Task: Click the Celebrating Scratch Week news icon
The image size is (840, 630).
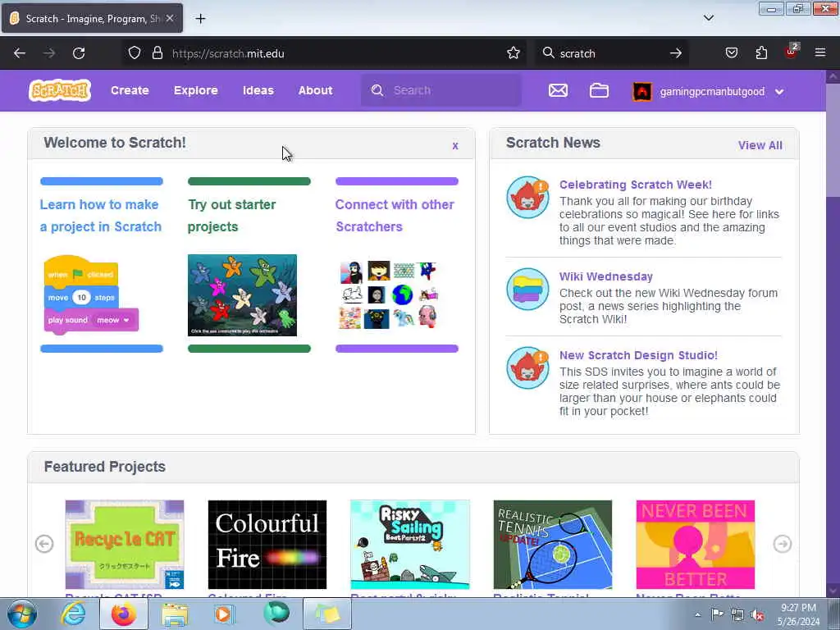Action: (527, 197)
